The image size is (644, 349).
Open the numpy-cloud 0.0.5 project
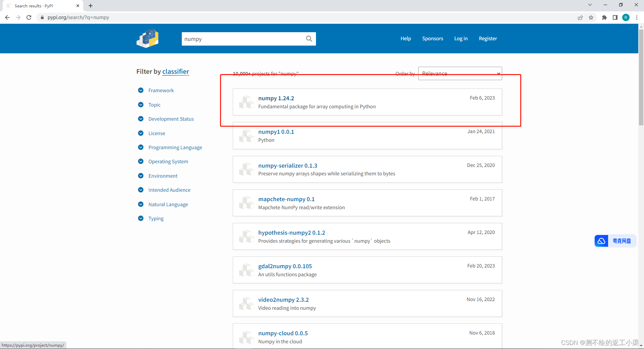[x=283, y=333]
